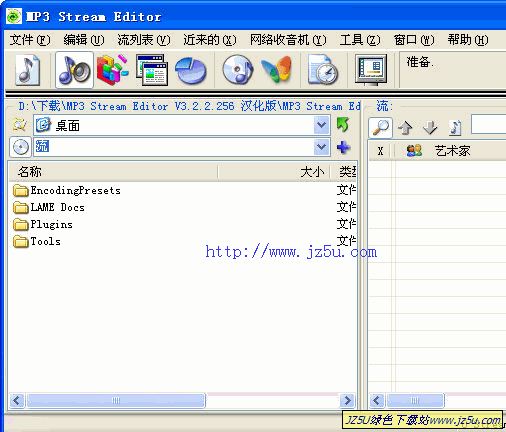Sort by the 名称 column header

click(113, 172)
